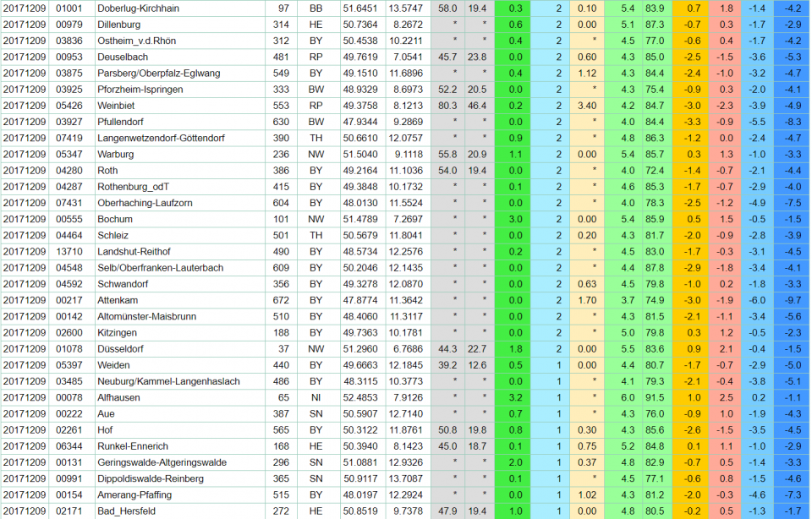Click the state code NI in Alfhausen row
This screenshot has width=812, height=519.
pyautogui.click(x=315, y=397)
